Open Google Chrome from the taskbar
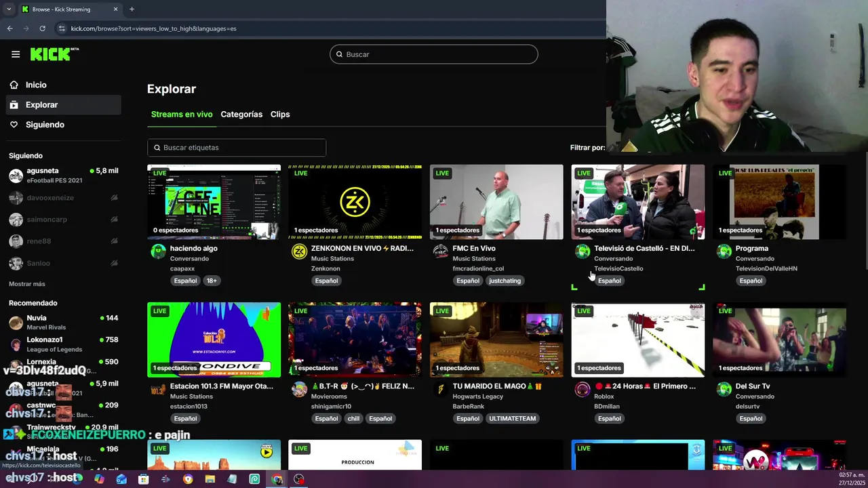The height and width of the screenshot is (488, 868). click(277, 479)
